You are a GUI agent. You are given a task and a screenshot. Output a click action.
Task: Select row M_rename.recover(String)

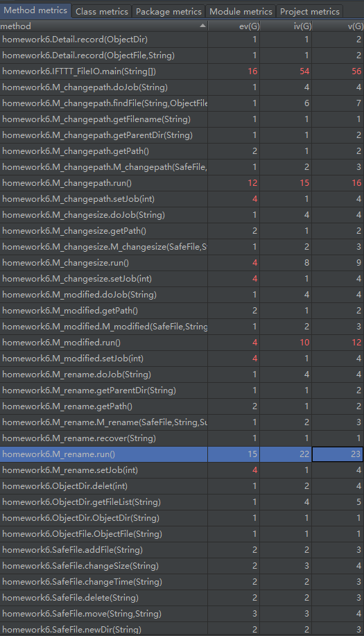182,438
